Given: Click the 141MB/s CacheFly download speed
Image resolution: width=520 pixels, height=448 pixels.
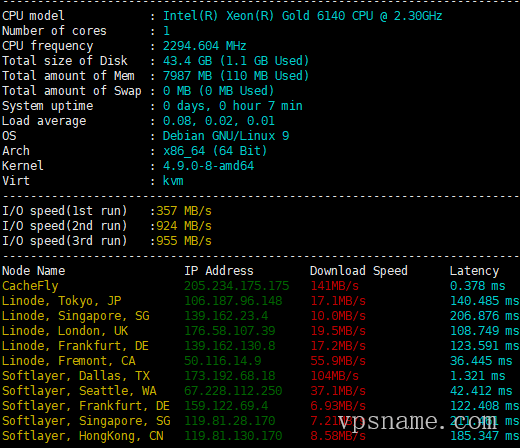Looking at the screenshot, I should tap(335, 286).
